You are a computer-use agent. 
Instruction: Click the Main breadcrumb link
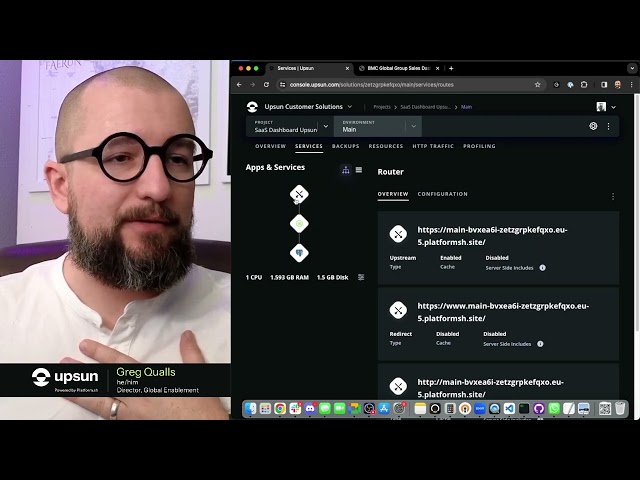[x=467, y=107]
